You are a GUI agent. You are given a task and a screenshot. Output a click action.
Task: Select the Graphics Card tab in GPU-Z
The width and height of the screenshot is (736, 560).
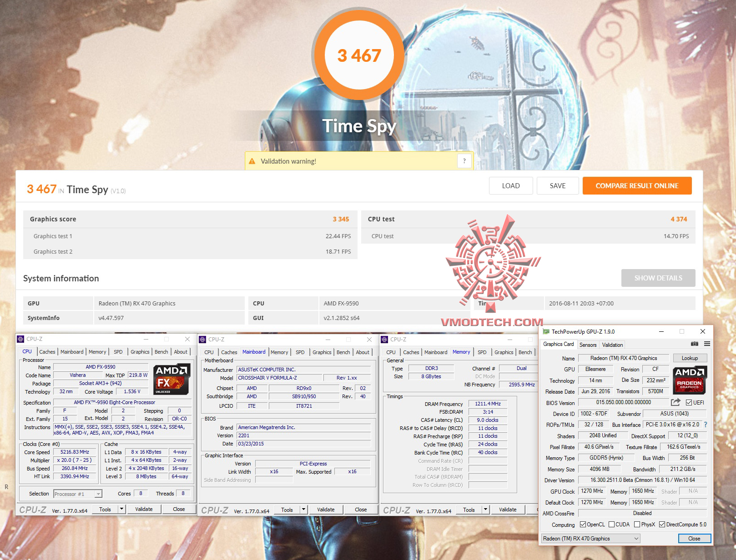point(559,344)
